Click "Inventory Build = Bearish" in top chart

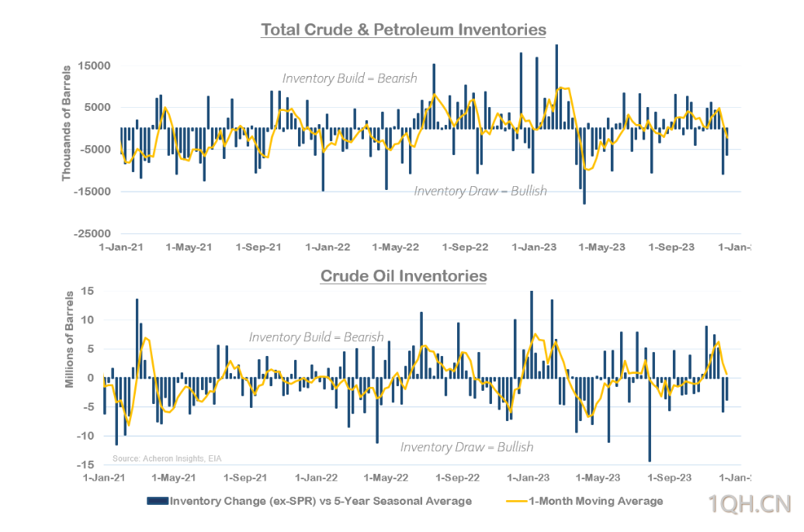tap(349, 78)
